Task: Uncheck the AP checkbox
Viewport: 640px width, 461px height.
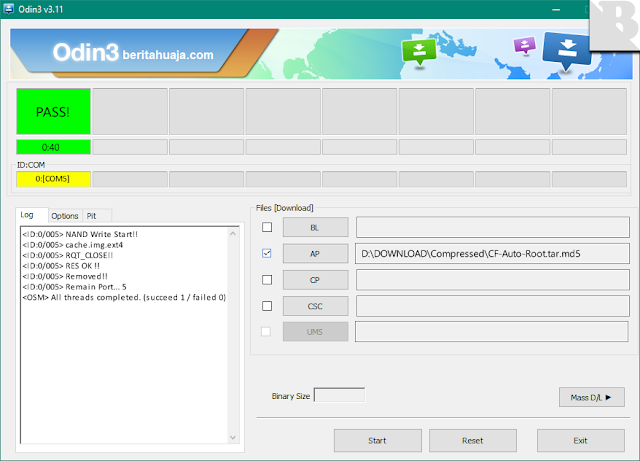Action: (267, 253)
